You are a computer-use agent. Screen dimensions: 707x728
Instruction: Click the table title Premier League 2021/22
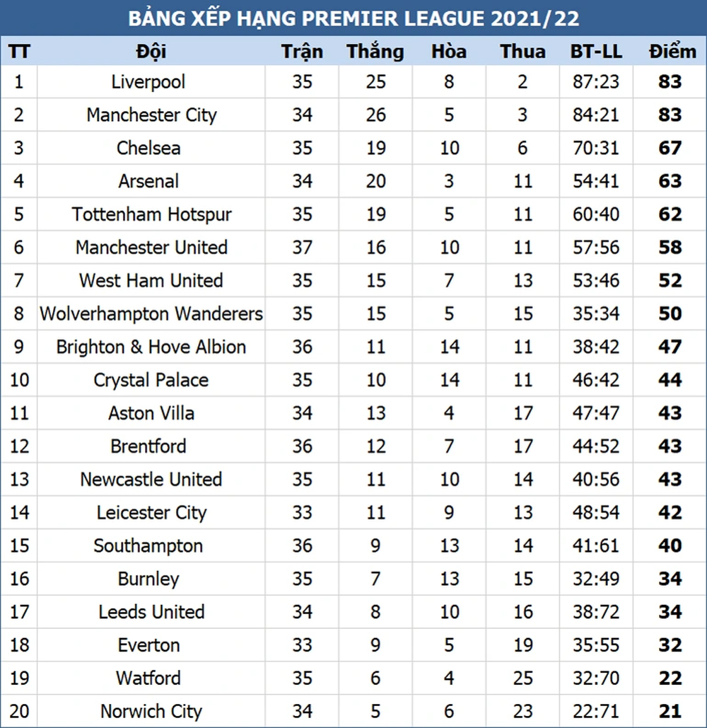pos(353,18)
